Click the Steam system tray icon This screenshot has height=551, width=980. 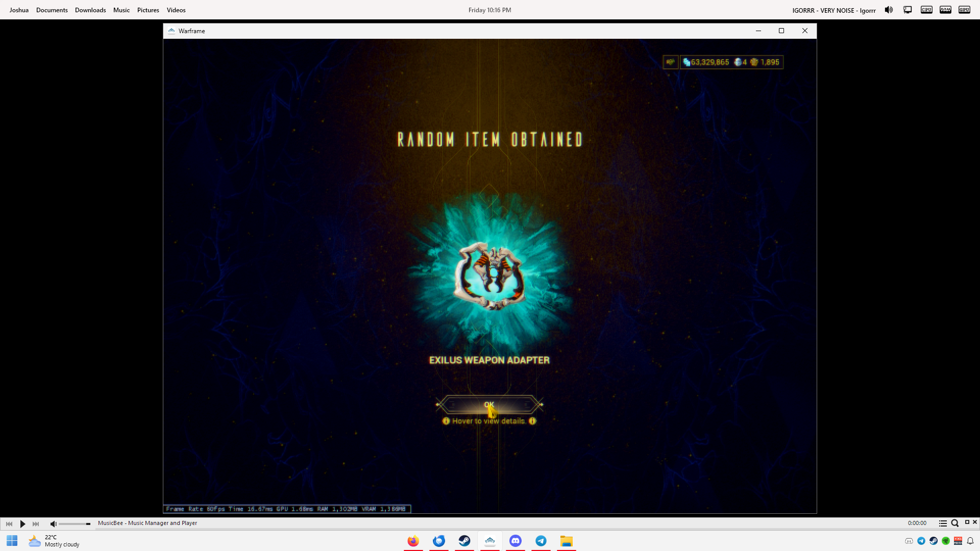(x=934, y=541)
